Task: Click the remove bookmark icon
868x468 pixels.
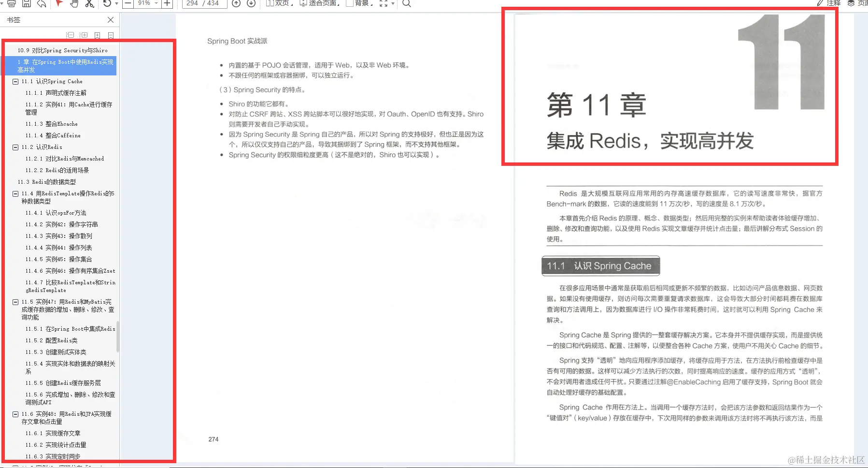Action: [111, 35]
